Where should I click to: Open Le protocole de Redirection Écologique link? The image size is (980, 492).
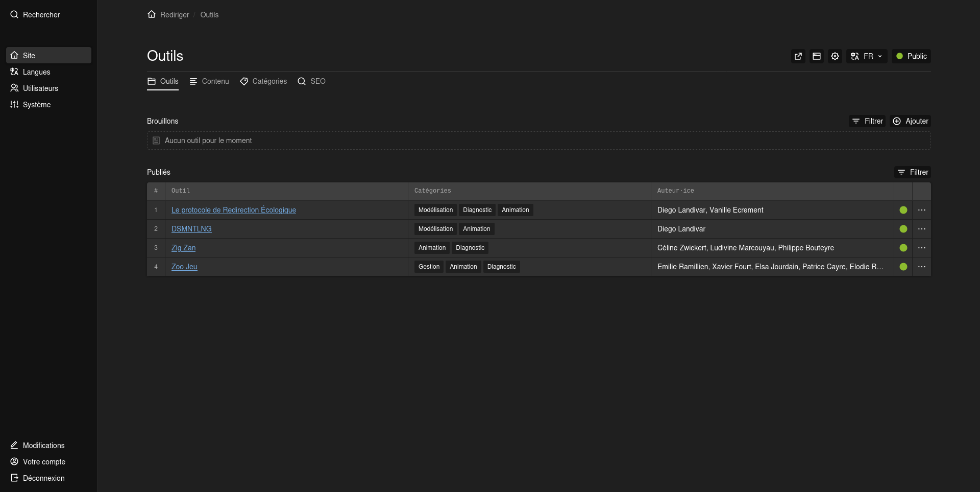[233, 210]
